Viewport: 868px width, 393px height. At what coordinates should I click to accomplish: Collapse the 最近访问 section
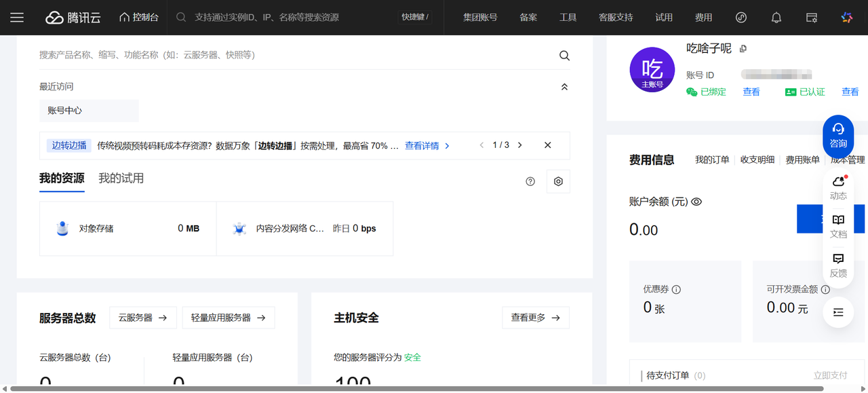click(x=564, y=87)
